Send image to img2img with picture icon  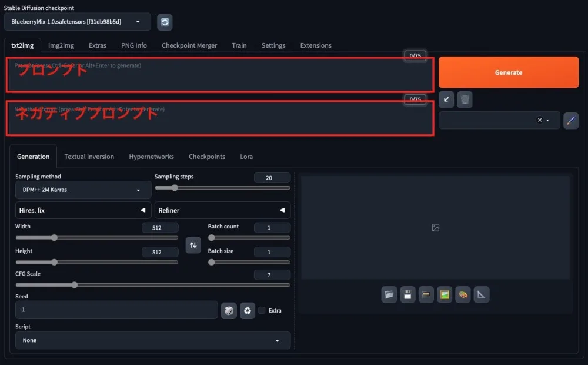(445, 295)
